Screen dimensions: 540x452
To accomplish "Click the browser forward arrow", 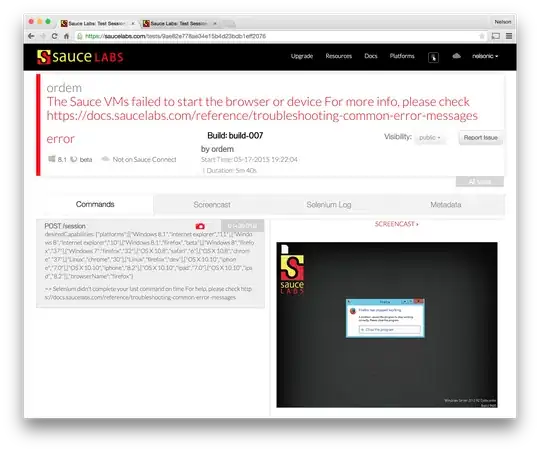I will click(43, 36).
